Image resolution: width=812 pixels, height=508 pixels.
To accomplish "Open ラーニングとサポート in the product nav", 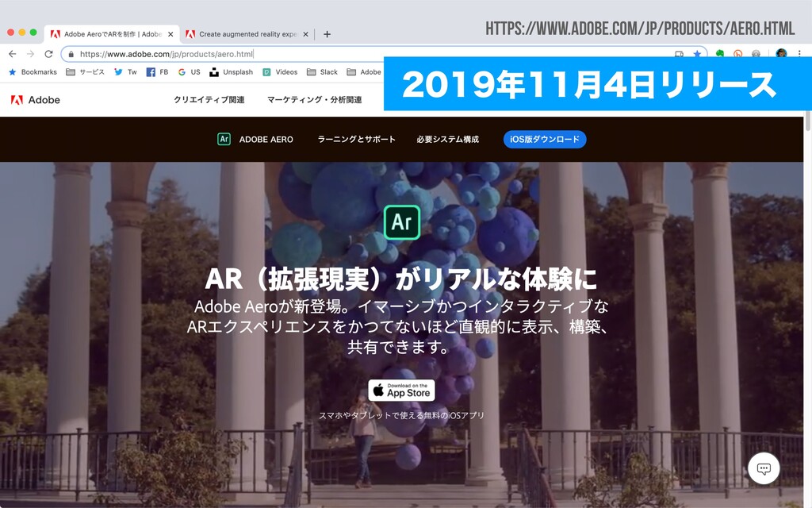I will 356,140.
